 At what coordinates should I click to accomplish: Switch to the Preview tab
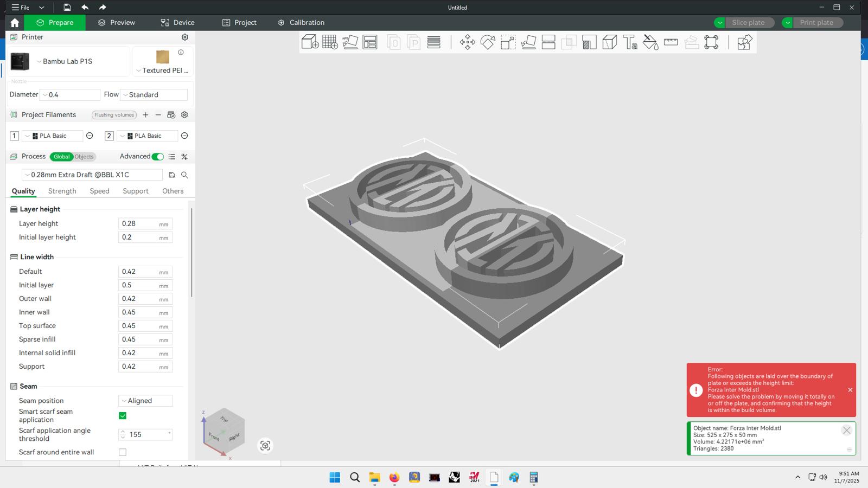click(117, 23)
